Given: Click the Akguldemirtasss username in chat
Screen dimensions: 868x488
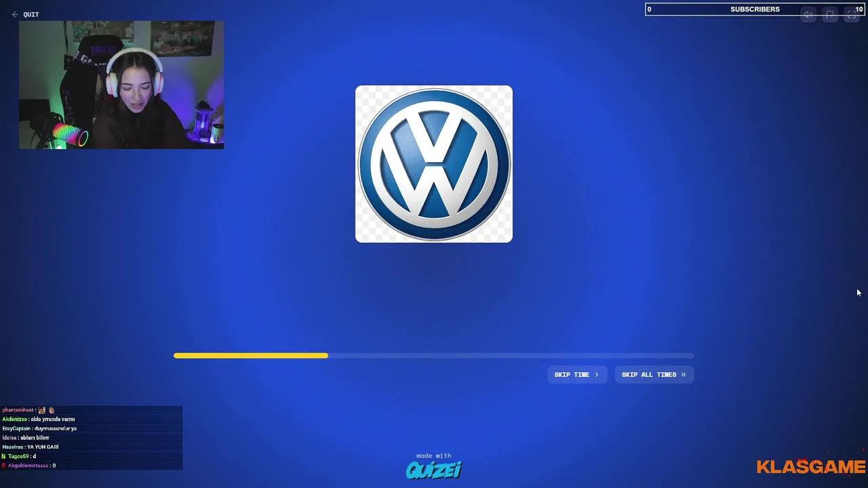Looking at the screenshot, I should 28,466.
